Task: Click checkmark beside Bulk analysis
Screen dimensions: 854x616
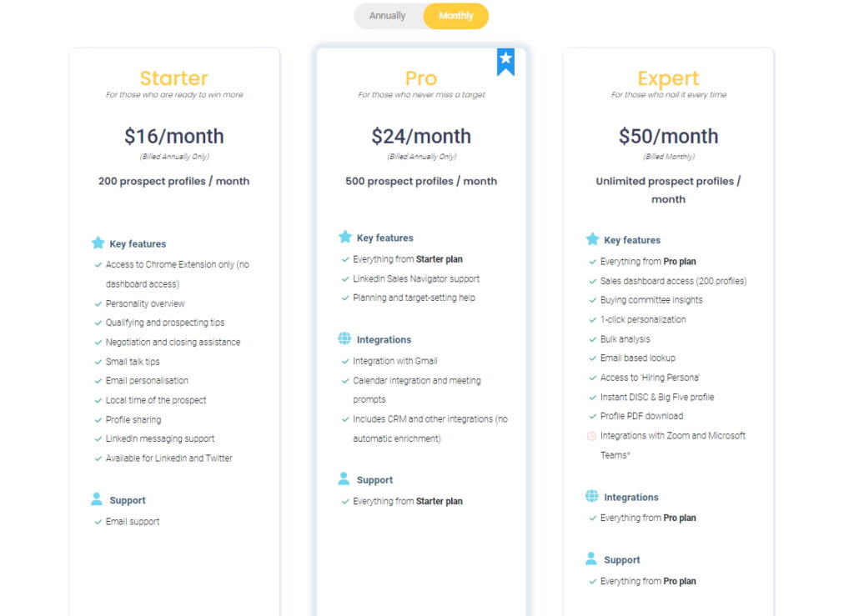Action: [x=592, y=339]
